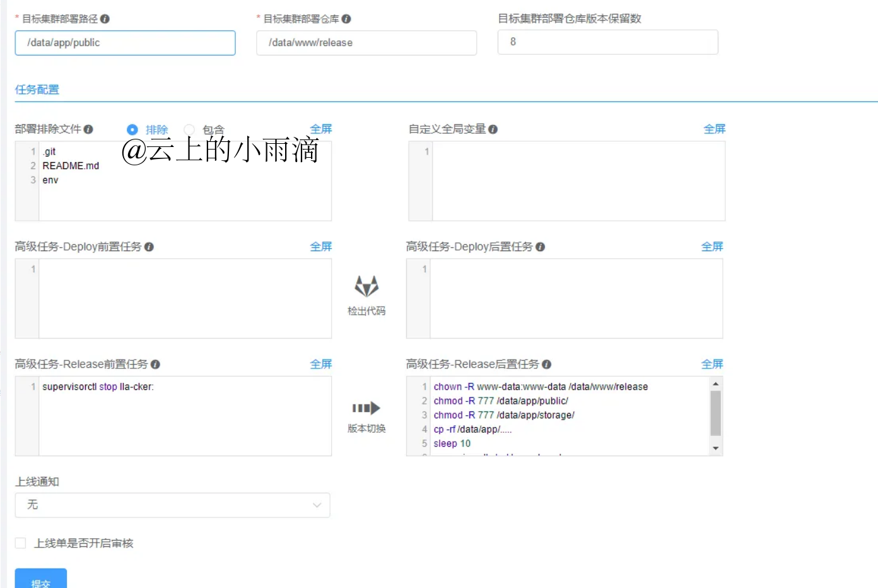Click the chown -R www-data line
The width and height of the screenshot is (878, 588).
tap(541, 387)
